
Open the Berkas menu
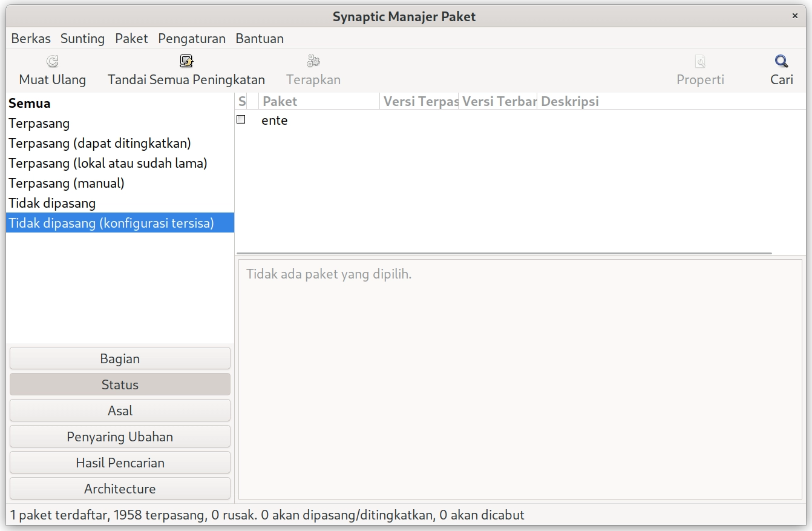(x=31, y=39)
